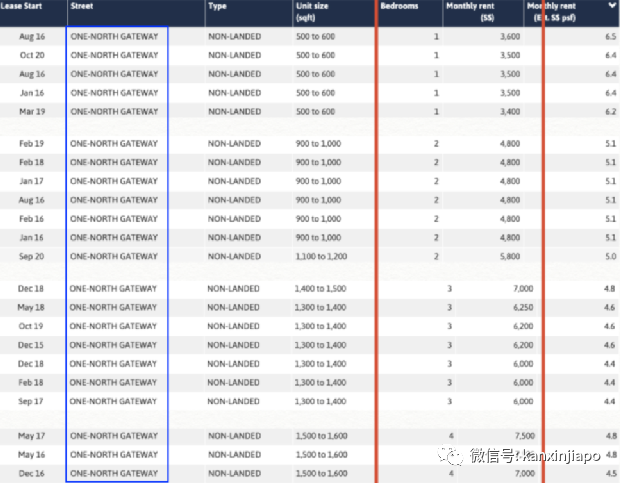Click the sort arrow in the last column header

611,6
